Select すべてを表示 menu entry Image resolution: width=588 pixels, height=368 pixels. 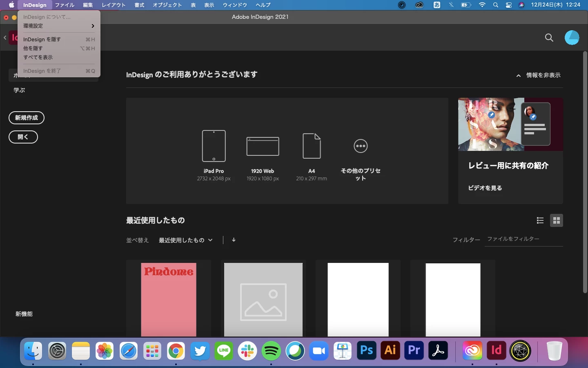[x=59, y=57]
